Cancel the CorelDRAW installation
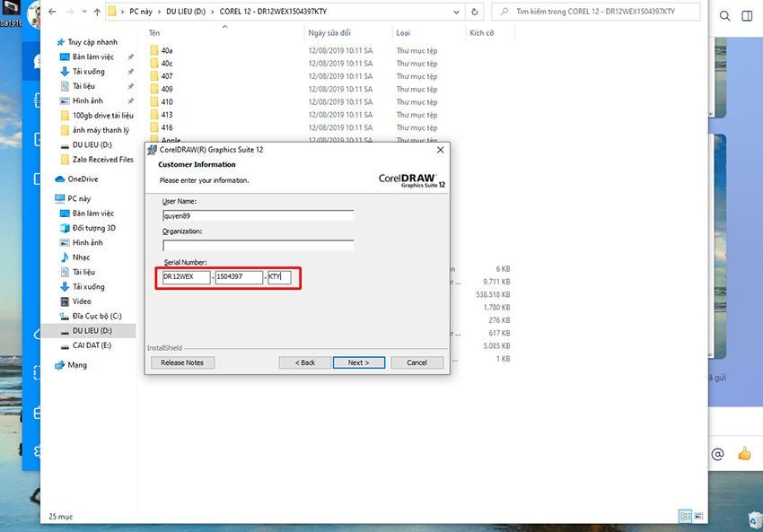The height and width of the screenshot is (532, 763). pyautogui.click(x=417, y=362)
